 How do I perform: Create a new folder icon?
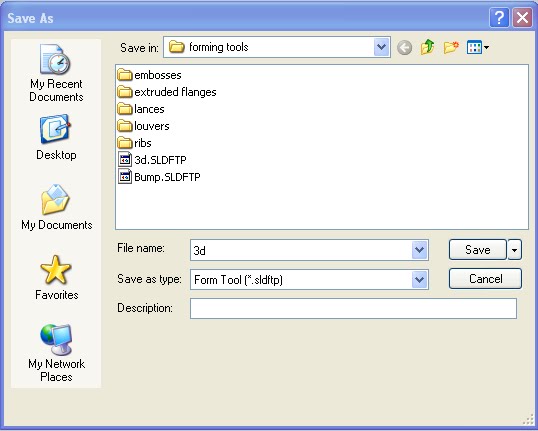point(451,47)
